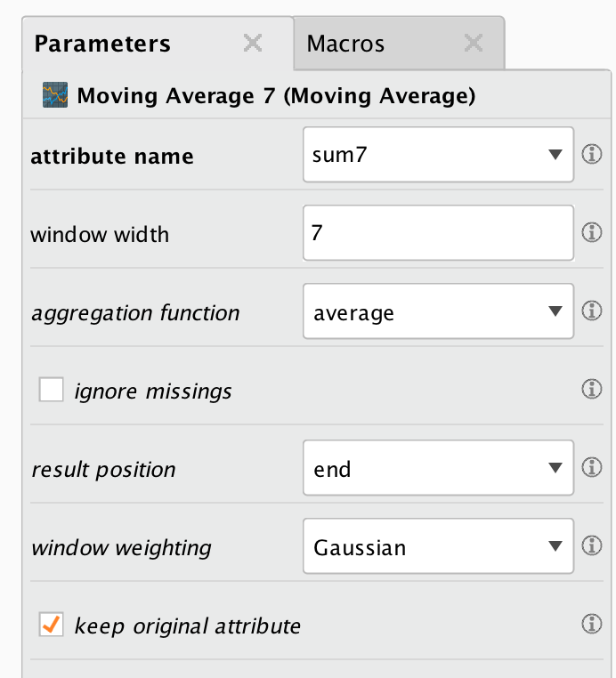Expand the result position dropdown
The height and width of the screenshot is (678, 616).
coord(438,467)
